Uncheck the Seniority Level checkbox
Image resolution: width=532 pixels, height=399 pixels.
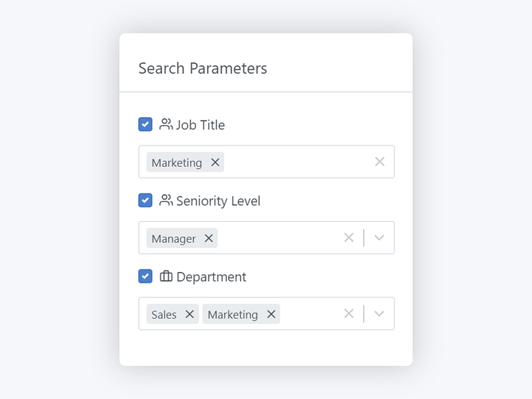pos(145,200)
